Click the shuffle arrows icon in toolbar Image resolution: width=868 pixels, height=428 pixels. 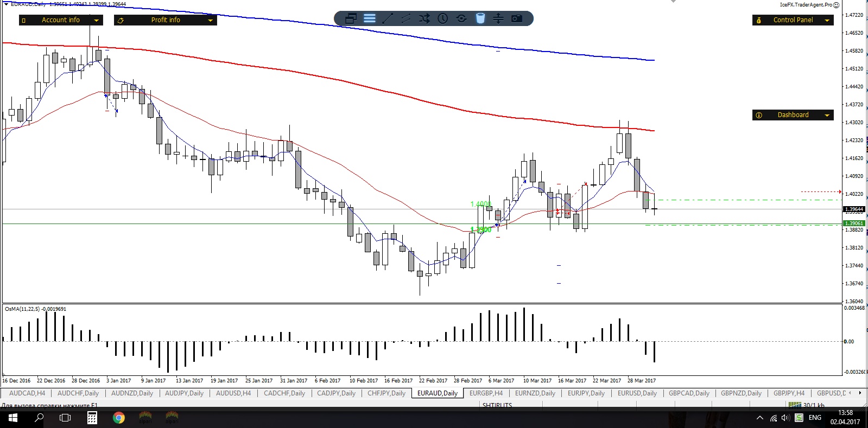pos(424,19)
